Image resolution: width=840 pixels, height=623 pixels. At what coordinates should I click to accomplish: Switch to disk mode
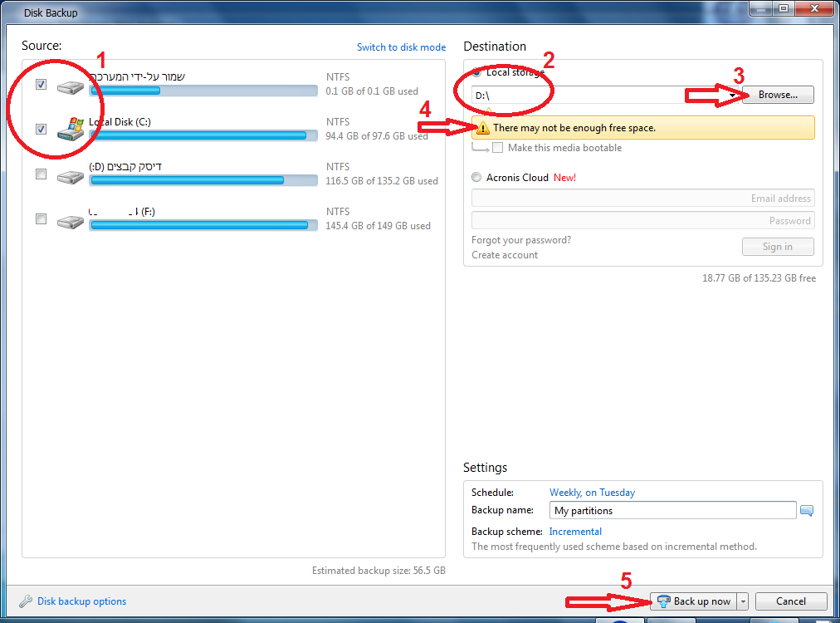[x=401, y=47]
